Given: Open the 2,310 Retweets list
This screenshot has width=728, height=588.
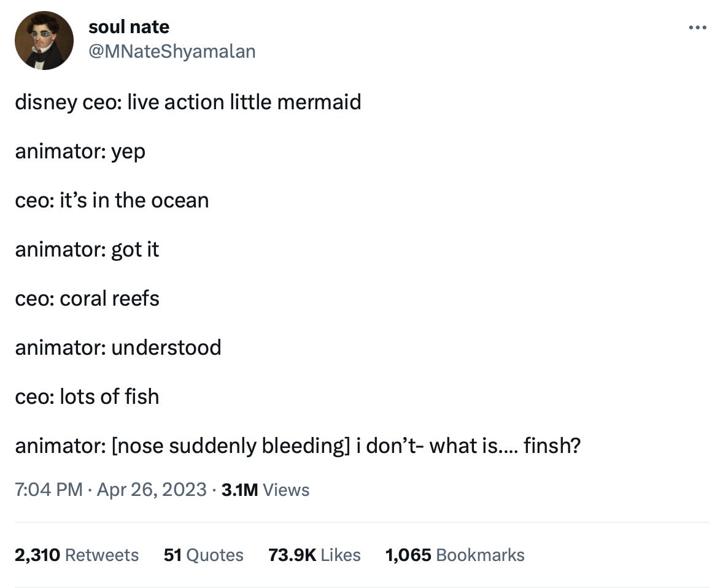Looking at the screenshot, I should 77,555.
